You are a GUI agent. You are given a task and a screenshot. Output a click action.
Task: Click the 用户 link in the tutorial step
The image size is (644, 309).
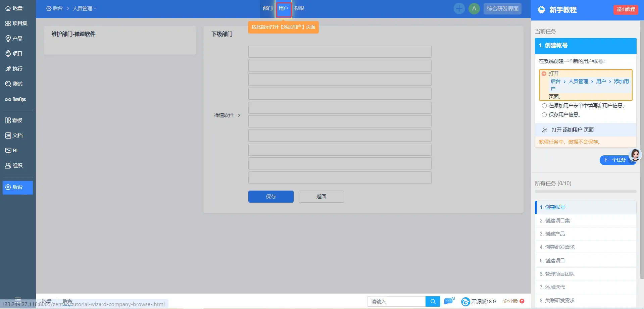[601, 82]
